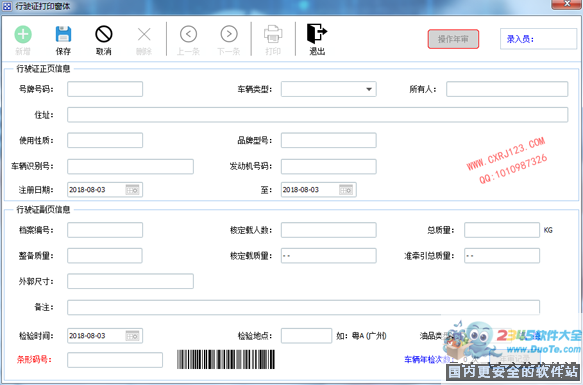583x385 pixels.
Task: Click the 录入员 field box
Action: coord(538,39)
